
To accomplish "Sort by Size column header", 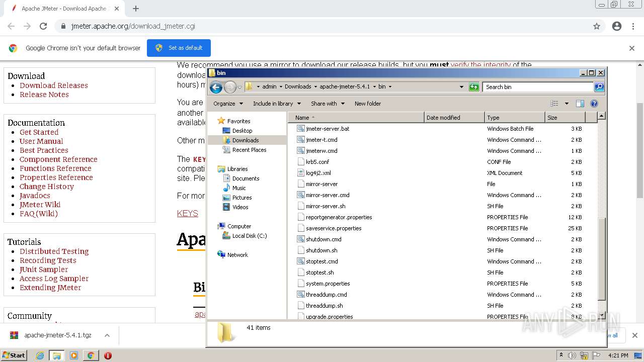I will click(565, 118).
